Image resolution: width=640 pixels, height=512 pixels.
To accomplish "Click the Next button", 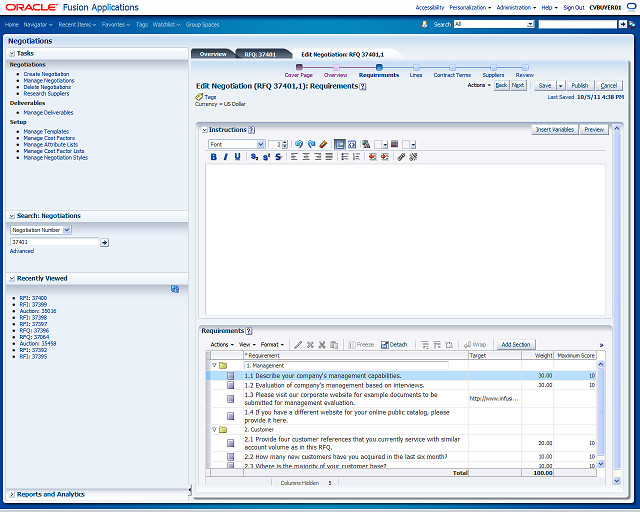I will point(518,85).
